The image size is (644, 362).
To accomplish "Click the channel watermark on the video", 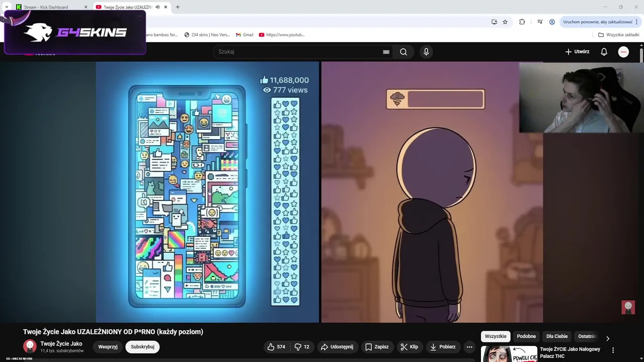I will [628, 307].
